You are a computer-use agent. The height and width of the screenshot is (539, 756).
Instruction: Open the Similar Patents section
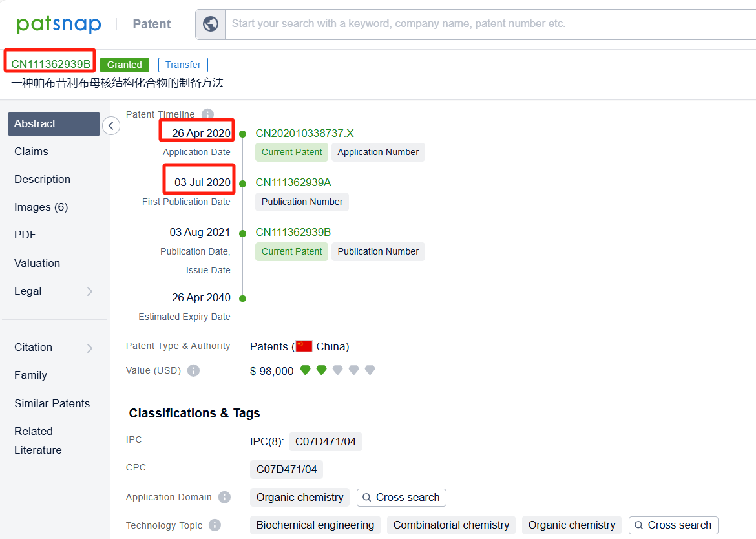[x=52, y=403]
